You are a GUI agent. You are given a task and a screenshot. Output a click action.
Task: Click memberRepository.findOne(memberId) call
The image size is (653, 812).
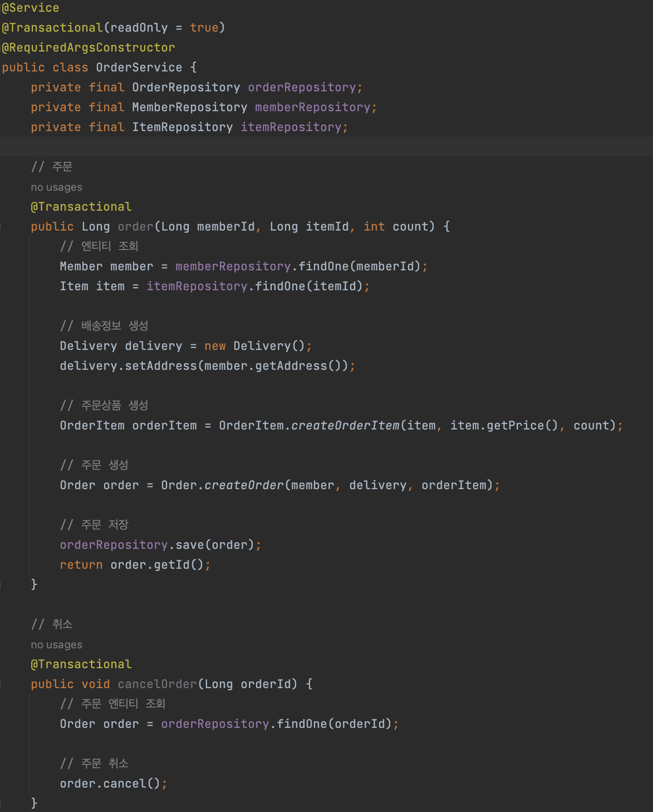click(298, 266)
